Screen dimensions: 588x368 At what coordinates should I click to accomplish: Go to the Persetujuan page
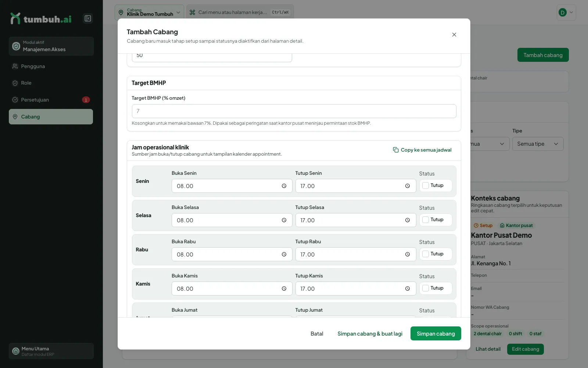pyautogui.click(x=51, y=100)
